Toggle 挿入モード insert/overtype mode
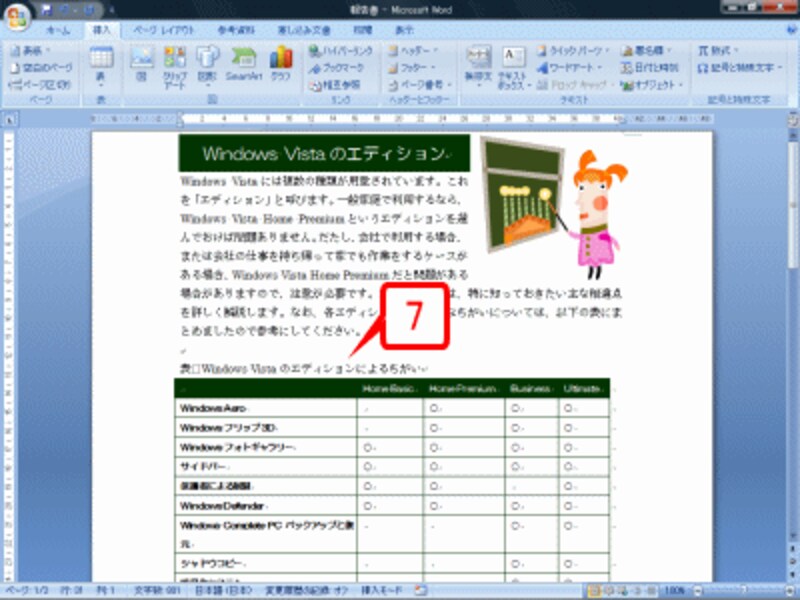Image resolution: width=800 pixels, height=600 pixels. (381, 590)
